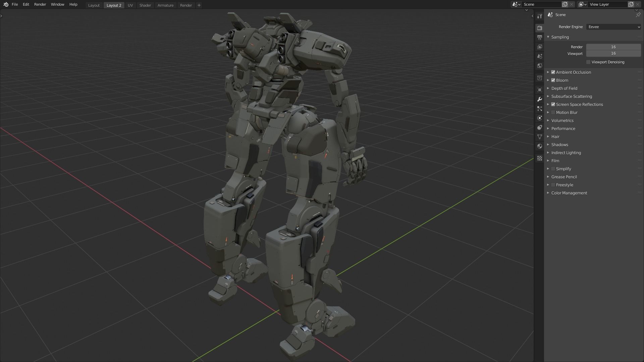Screen dimensions: 644x362
Task: Expand the Indirect Lighting panel
Action: point(548,153)
